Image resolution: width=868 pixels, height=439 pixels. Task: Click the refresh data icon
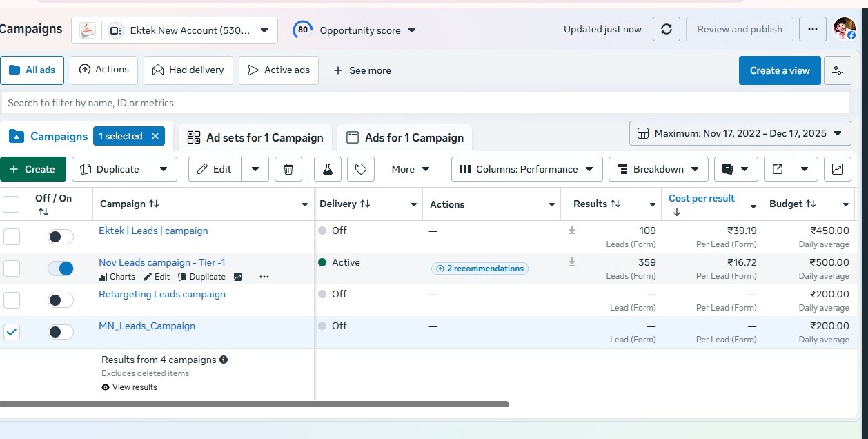pyautogui.click(x=666, y=29)
